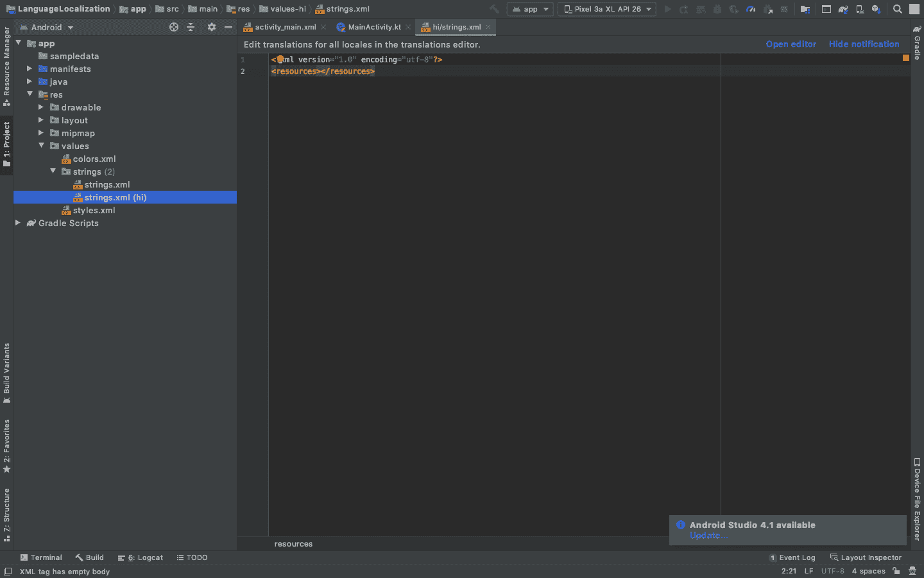Click Search Everywhere magnifier icon
This screenshot has width=924, height=578.
pyautogui.click(x=897, y=9)
